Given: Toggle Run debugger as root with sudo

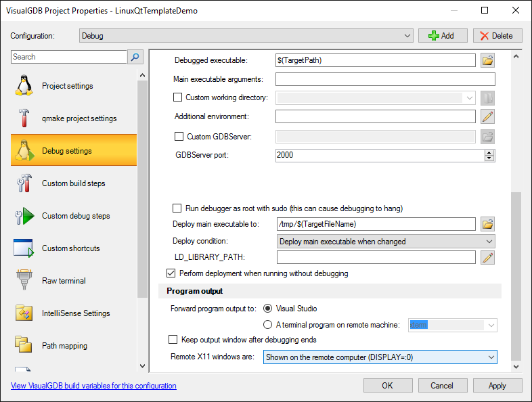Looking at the screenshot, I should pyautogui.click(x=178, y=208).
